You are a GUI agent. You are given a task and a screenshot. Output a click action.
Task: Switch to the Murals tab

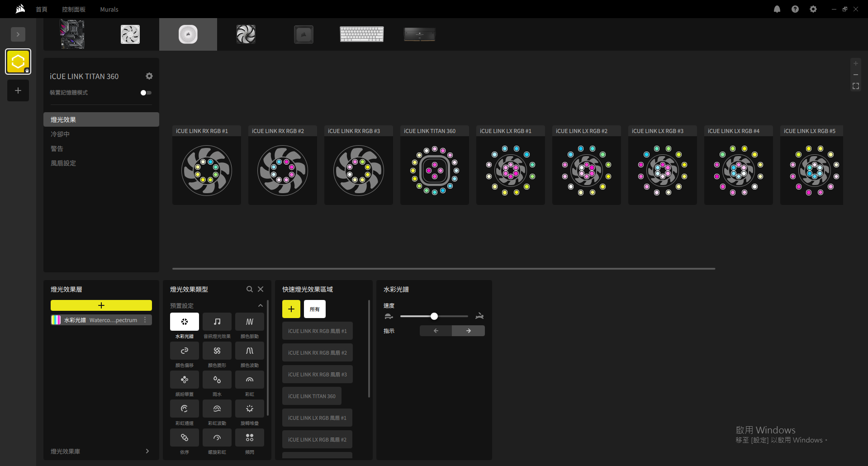point(109,10)
